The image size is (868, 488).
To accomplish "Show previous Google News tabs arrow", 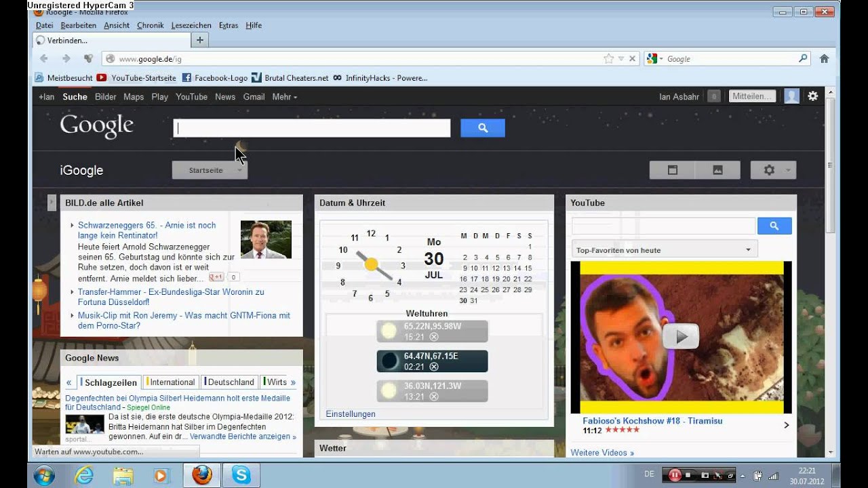I will click(68, 382).
